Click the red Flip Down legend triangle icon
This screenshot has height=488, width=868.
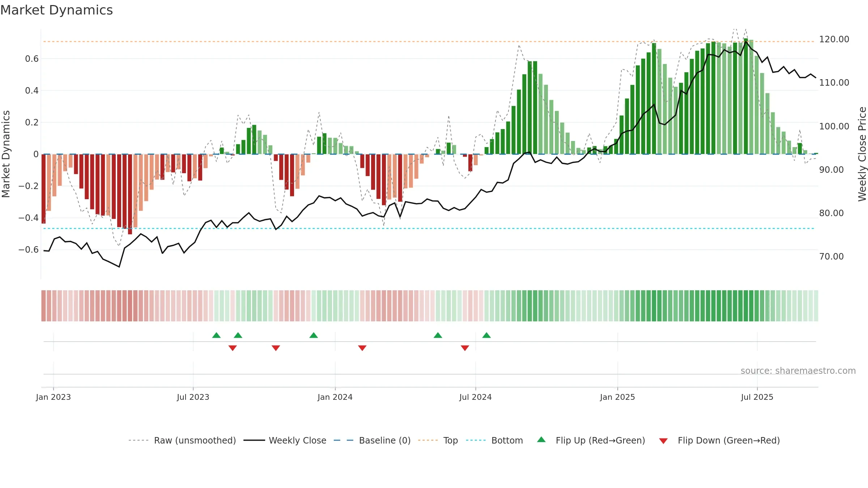click(x=663, y=441)
